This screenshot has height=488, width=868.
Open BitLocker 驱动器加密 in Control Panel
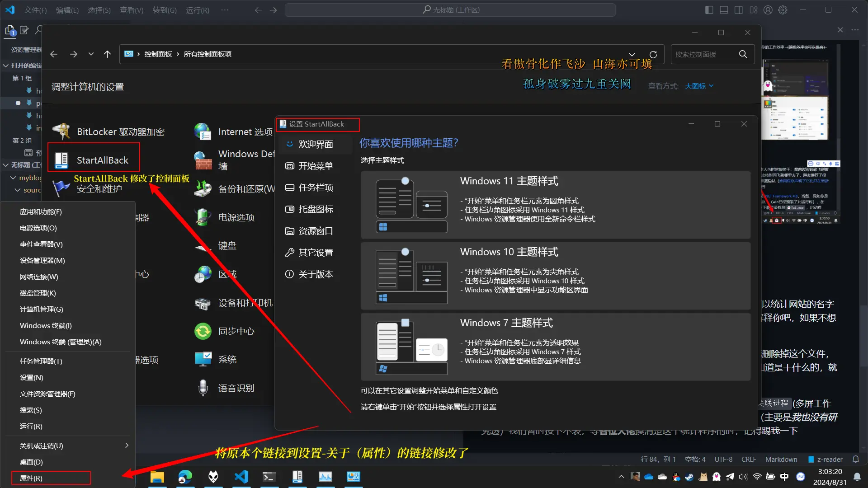tap(108, 132)
